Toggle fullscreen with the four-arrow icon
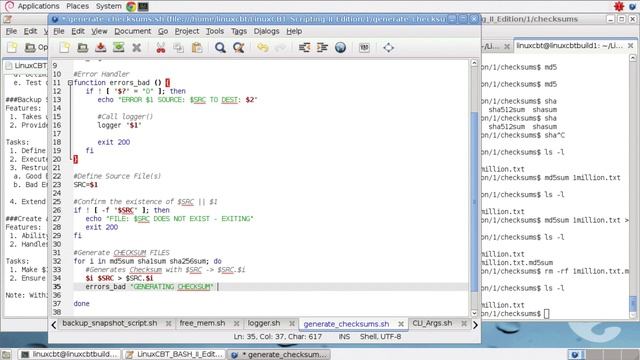 pos(389,48)
